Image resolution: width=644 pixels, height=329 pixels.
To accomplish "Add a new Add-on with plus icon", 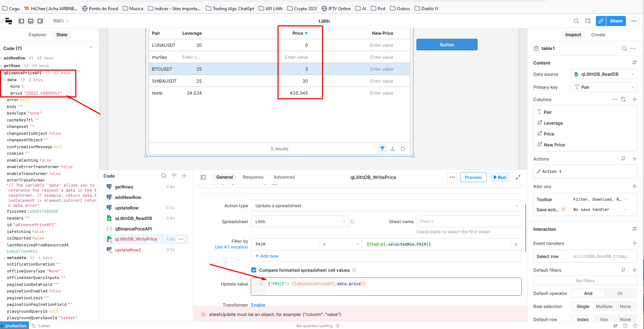I will 635,186.
